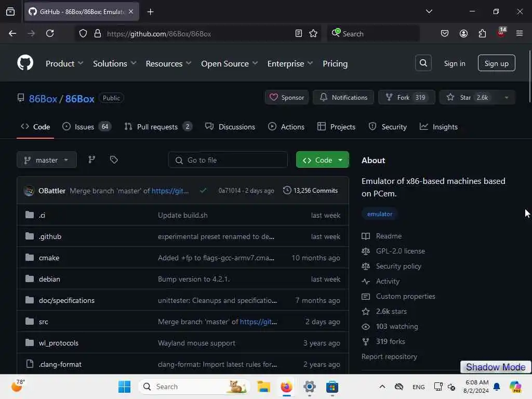Open list all tabs chevron in title bar
The image size is (532, 399).
tap(429, 11)
